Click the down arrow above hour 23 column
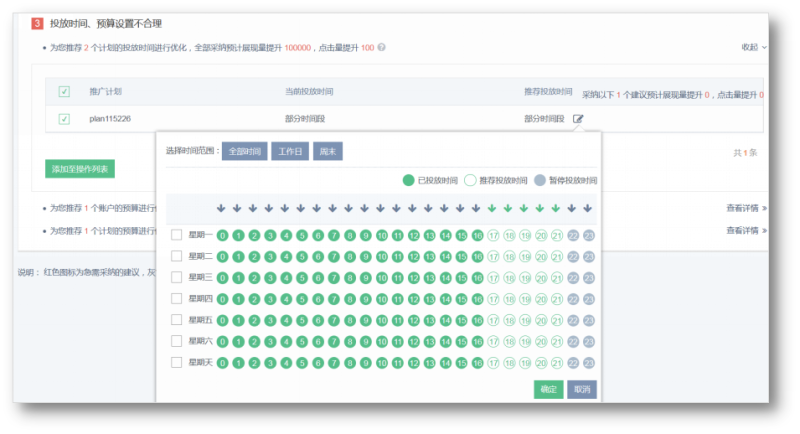The width and height of the screenshot is (800, 434). point(587,208)
